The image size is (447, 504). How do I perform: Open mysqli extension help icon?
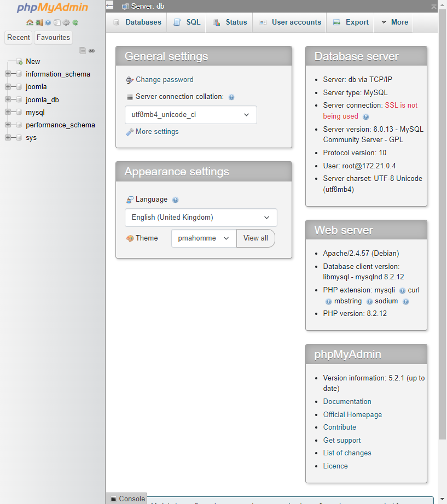(402, 291)
